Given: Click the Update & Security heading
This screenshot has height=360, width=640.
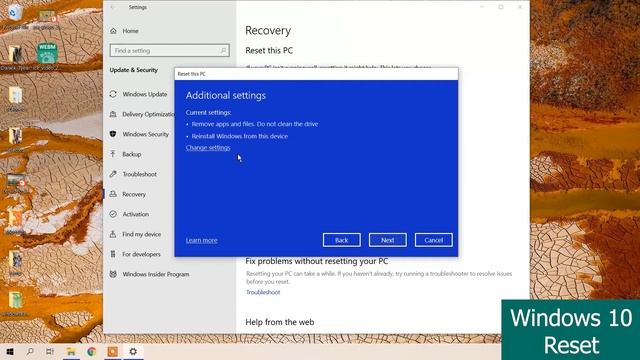Looking at the screenshot, I should point(133,70).
